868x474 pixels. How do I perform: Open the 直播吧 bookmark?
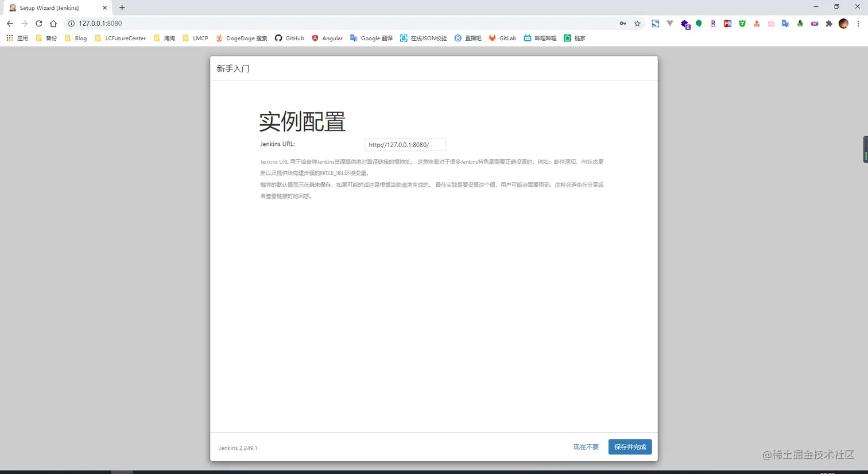468,38
